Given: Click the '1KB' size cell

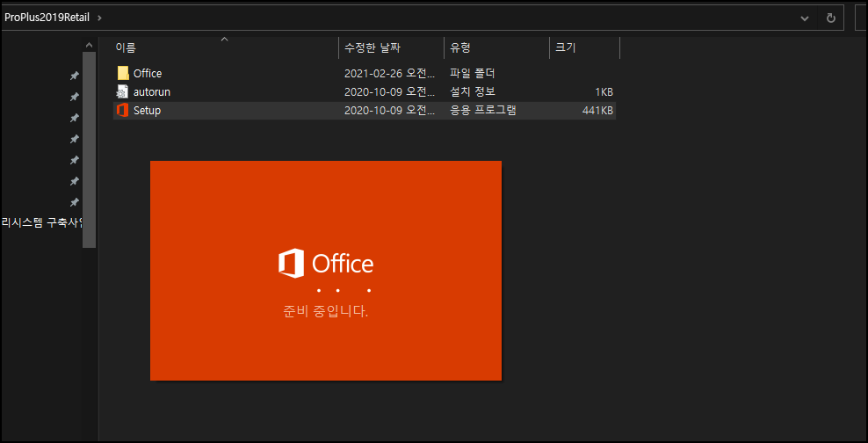Looking at the screenshot, I should coord(604,92).
